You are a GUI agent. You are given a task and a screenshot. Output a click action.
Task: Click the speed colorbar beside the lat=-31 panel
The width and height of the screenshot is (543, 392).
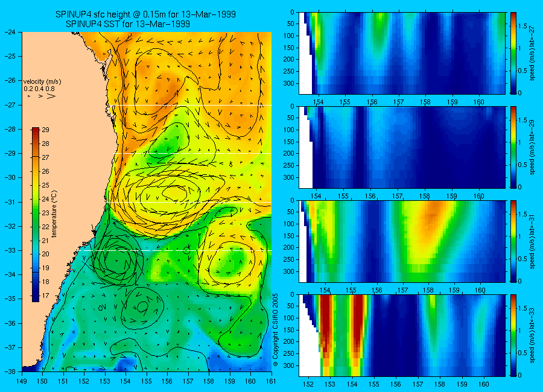click(x=513, y=241)
